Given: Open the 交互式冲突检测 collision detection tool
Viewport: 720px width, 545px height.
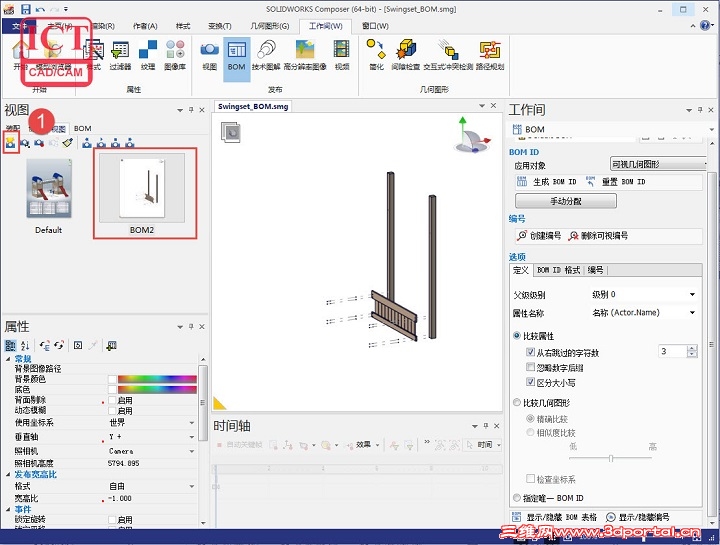Looking at the screenshot, I should (x=448, y=55).
